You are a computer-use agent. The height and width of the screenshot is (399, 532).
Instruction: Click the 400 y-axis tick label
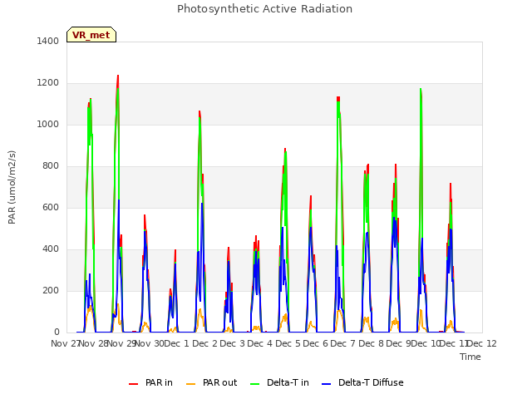click(x=51, y=249)
